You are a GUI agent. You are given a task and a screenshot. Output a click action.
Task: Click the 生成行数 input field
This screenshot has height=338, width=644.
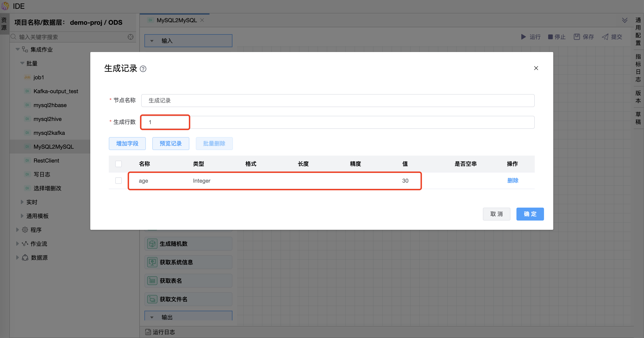[165, 122]
